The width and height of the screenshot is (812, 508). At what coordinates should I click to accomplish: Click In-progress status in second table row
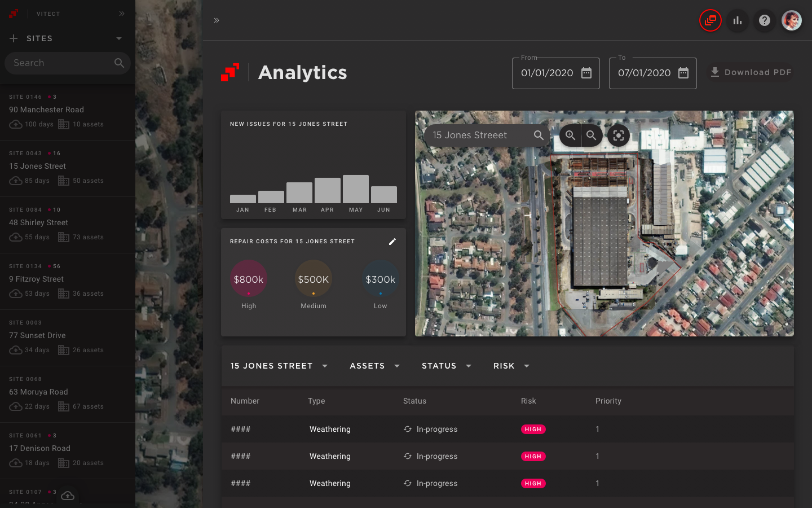tap(430, 456)
